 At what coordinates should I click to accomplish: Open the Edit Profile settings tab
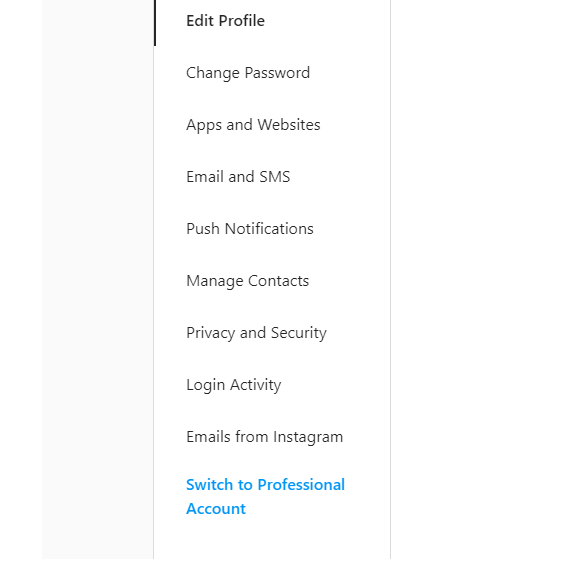coord(272,21)
